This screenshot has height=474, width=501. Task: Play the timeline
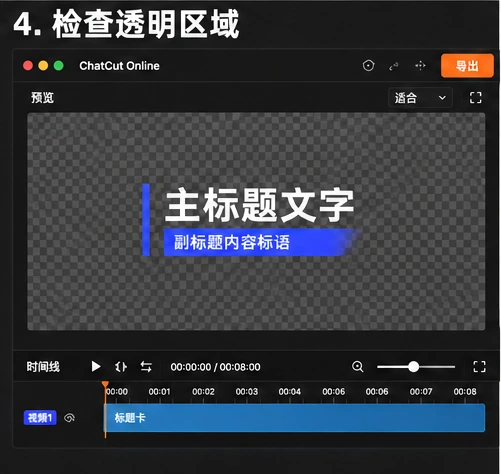pos(96,366)
